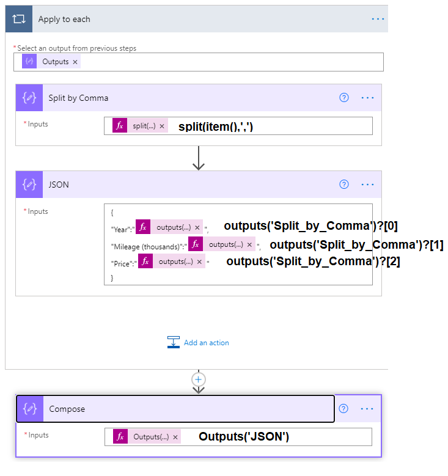The image size is (448, 476).
Task: Open the Compose action ellipsis menu
Action: (x=367, y=409)
